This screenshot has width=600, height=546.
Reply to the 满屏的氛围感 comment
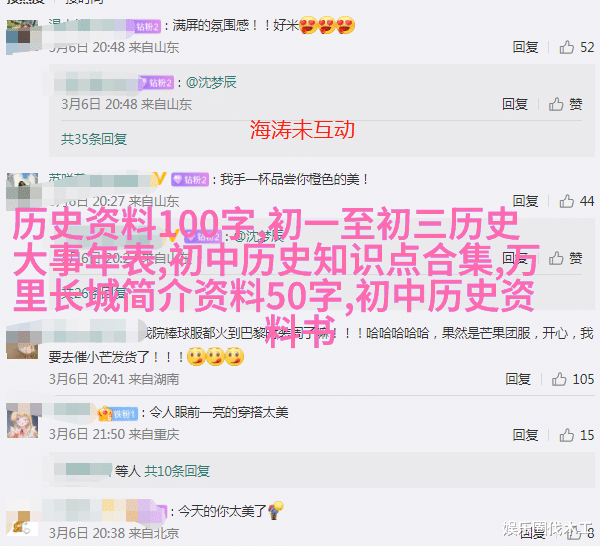pos(525,47)
